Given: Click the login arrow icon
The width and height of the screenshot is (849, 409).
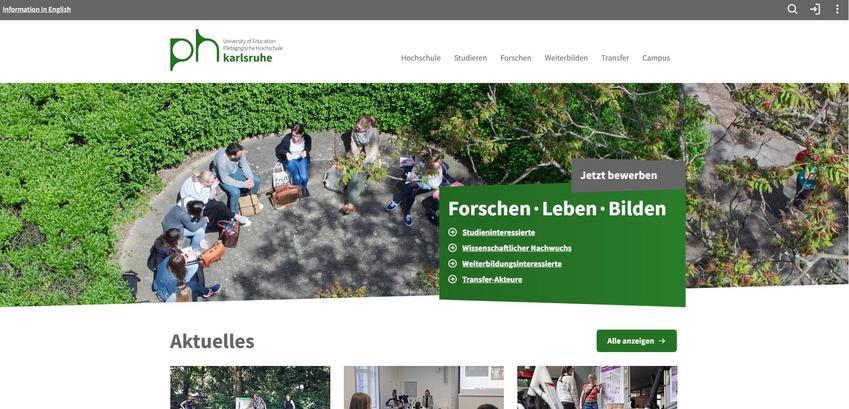Looking at the screenshot, I should pyautogui.click(x=815, y=9).
